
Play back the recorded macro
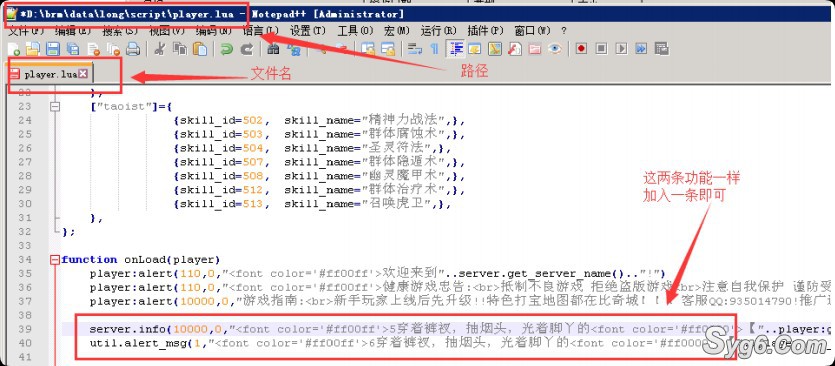coord(621,48)
